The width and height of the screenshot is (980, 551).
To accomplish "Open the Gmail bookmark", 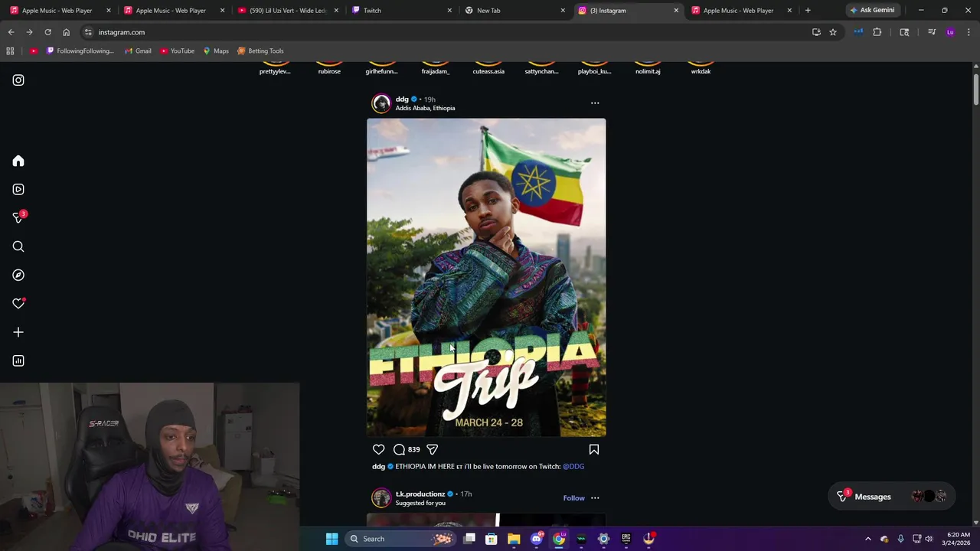I will click(138, 51).
